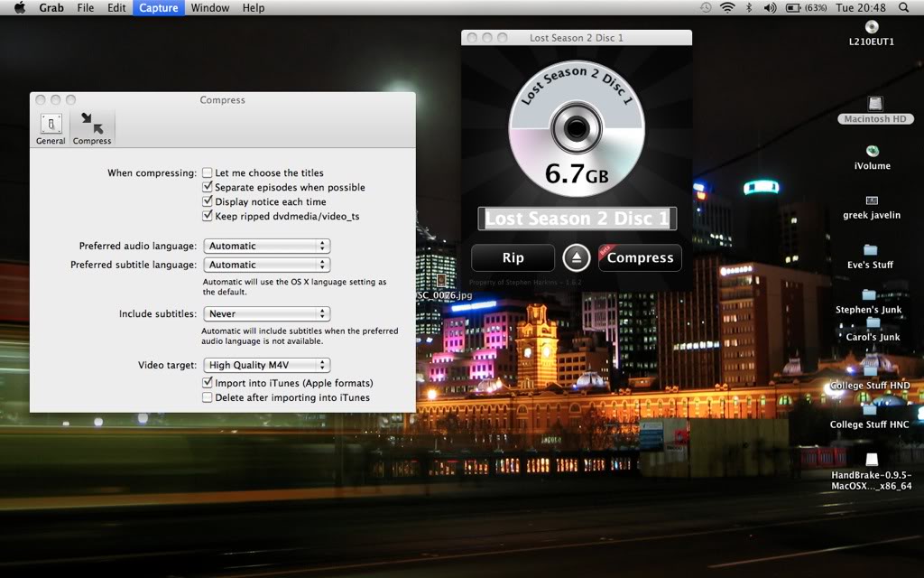Open the Capture menu
This screenshot has width=924, height=578.
tap(159, 7)
